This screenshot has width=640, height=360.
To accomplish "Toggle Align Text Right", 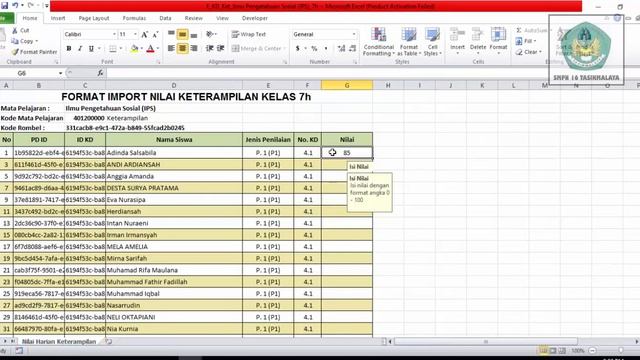I will point(194,49).
